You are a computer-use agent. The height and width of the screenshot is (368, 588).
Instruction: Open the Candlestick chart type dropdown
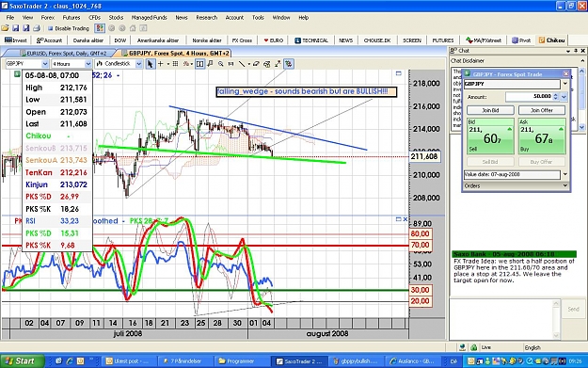pyautogui.click(x=138, y=64)
